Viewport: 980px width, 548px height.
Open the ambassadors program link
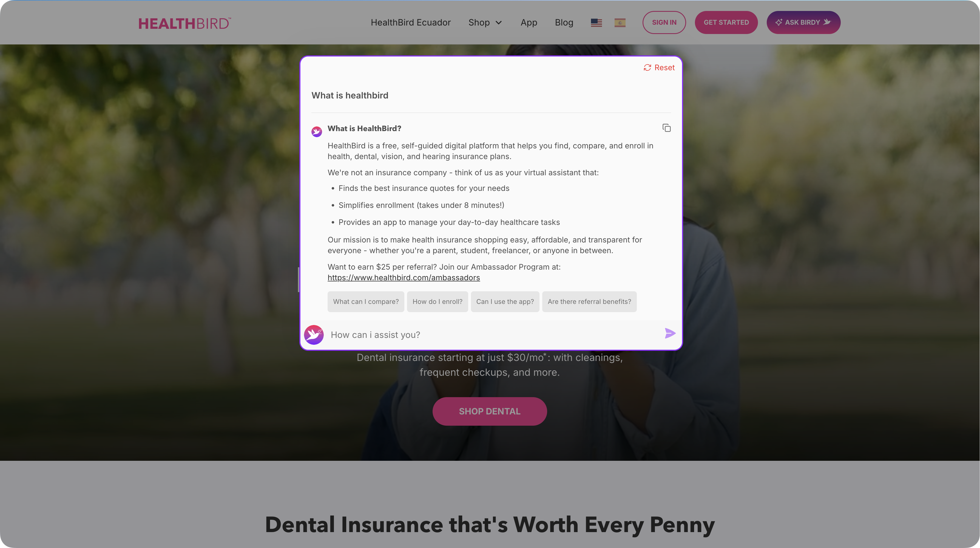pyautogui.click(x=404, y=277)
